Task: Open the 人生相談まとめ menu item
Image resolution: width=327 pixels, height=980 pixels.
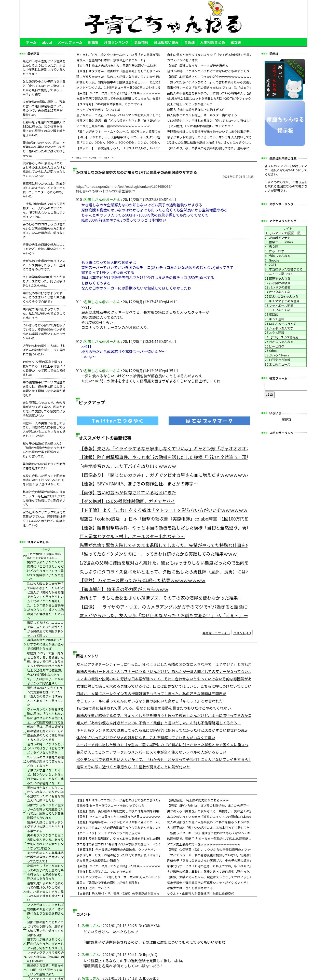Action: tap(212, 42)
